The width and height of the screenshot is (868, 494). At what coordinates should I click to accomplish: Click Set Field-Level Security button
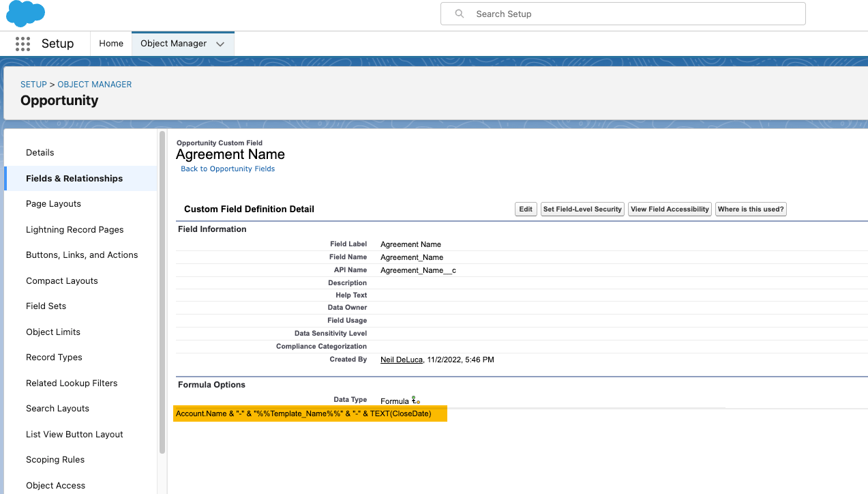582,209
